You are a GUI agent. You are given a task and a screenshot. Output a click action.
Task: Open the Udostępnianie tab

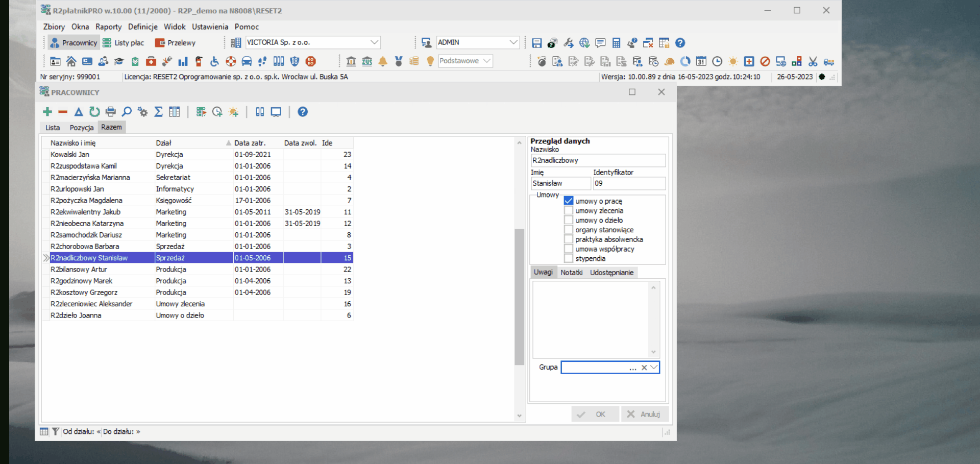[611, 272]
